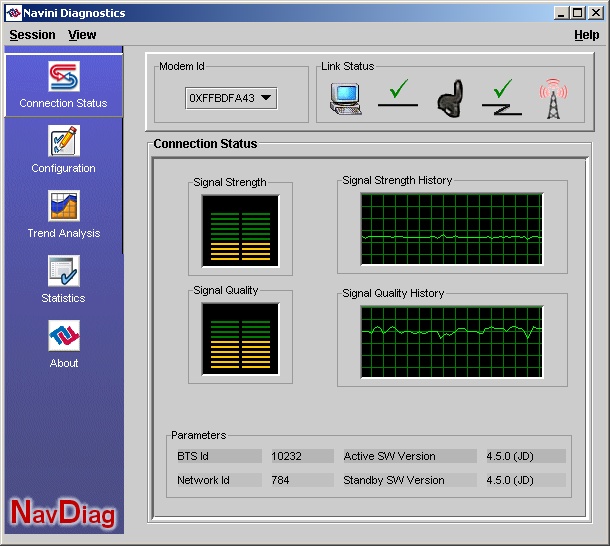The height and width of the screenshot is (546, 610).
Task: Click the Network Id label
Action: pos(219,480)
